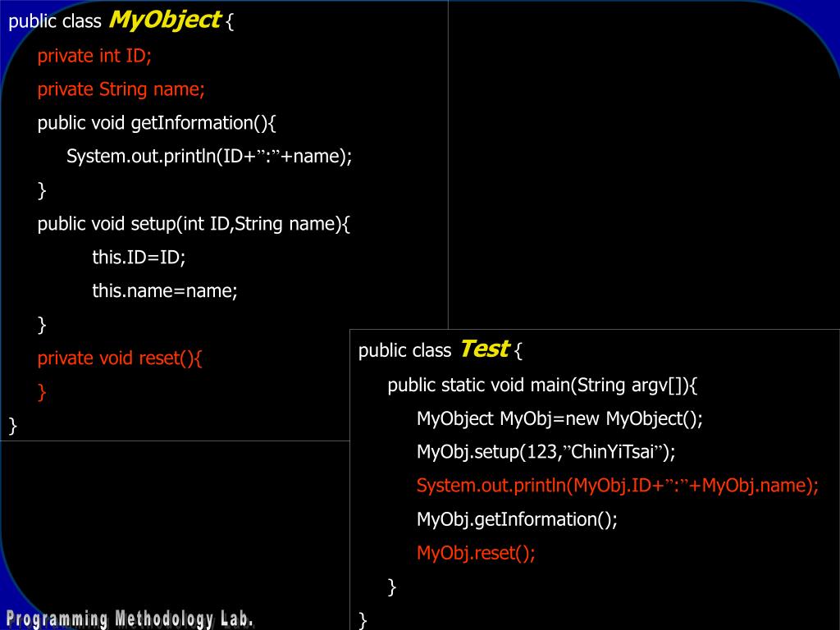Click the 'Programming Methodology Lab.' footer text

click(x=129, y=619)
